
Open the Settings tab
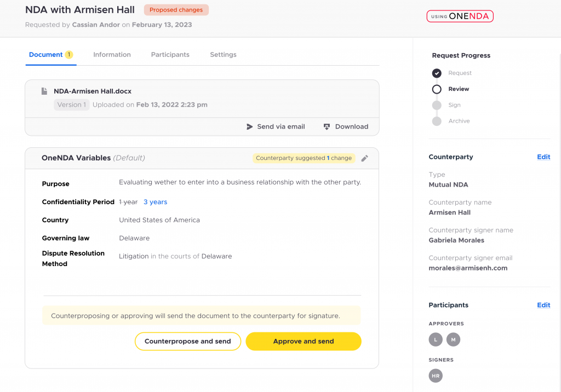click(x=223, y=55)
